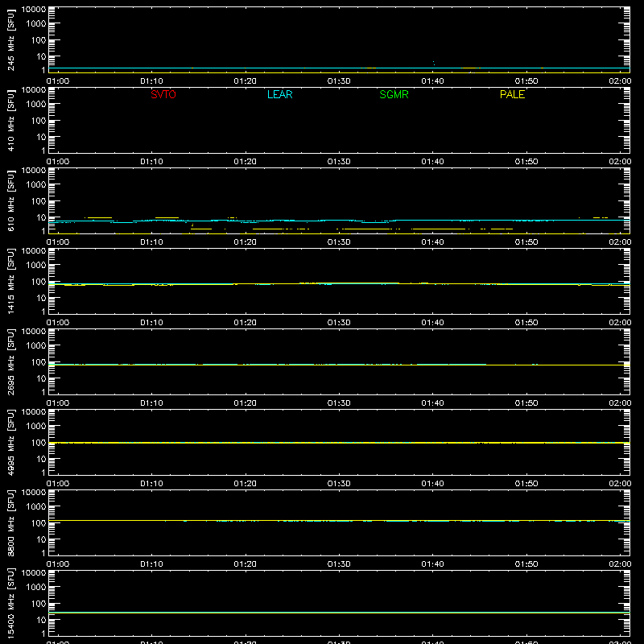The height and width of the screenshot is (644, 644).
Task: Click 02:00 tick below the 2695 MHz panel
Action: coord(620,403)
